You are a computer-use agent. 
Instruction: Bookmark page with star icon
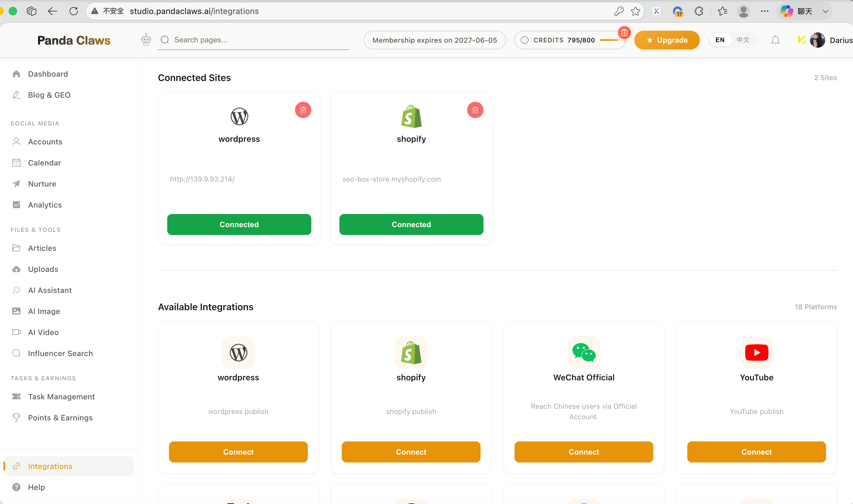(x=635, y=11)
